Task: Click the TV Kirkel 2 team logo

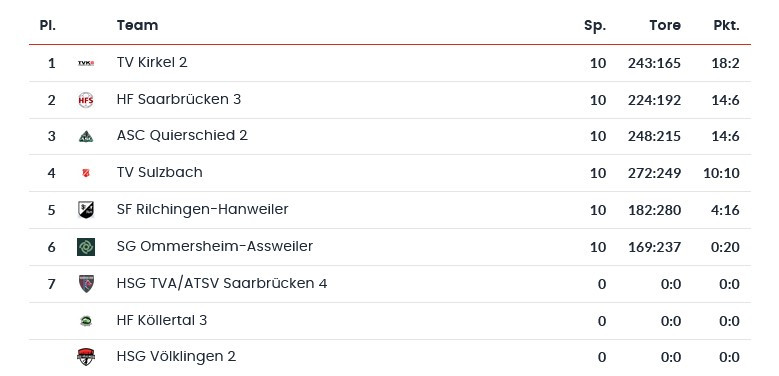Action: [x=86, y=63]
